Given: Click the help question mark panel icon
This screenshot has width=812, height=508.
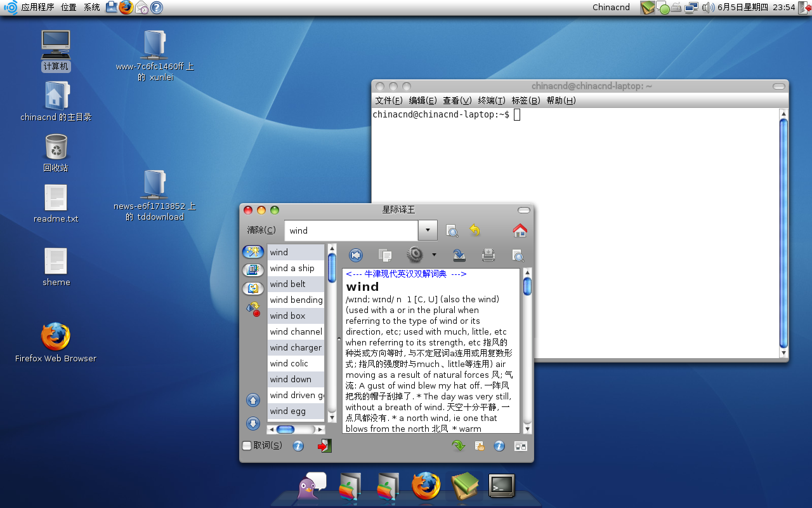Looking at the screenshot, I should pyautogui.click(x=157, y=8).
